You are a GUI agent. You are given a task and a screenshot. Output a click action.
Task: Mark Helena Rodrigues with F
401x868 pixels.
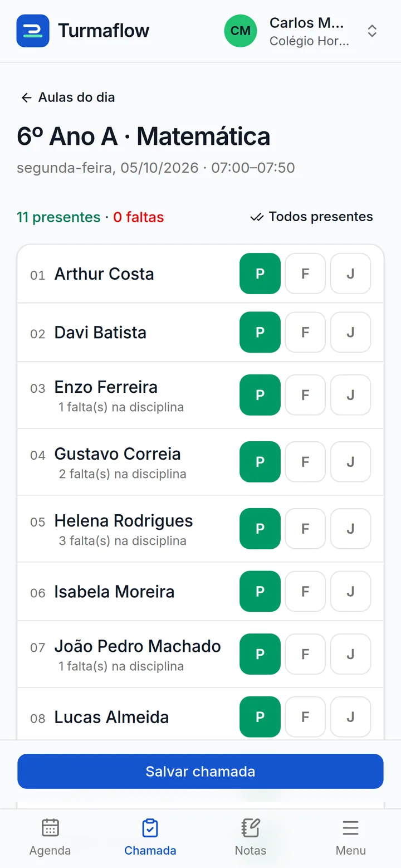click(x=305, y=529)
